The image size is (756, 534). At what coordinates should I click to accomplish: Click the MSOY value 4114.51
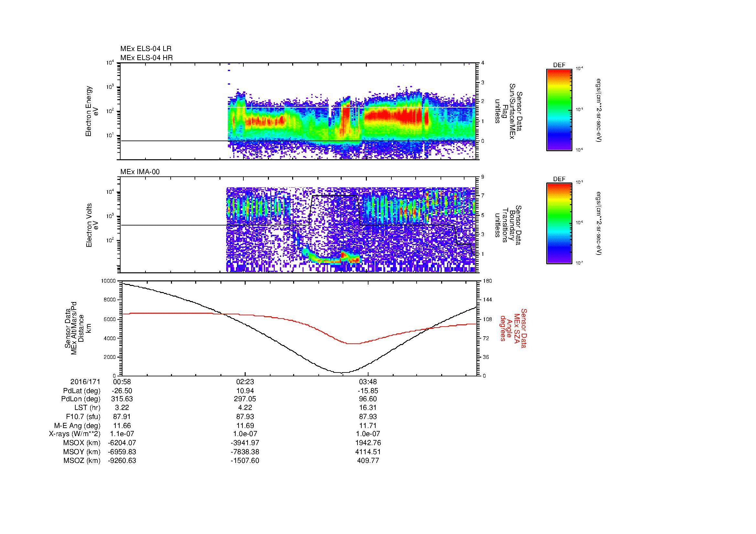(x=368, y=452)
